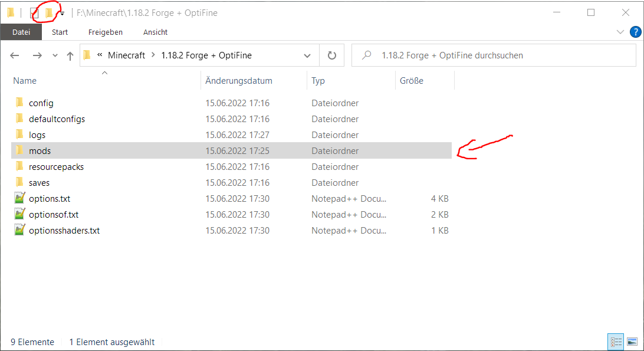Select the optionsshaders.txt file name

(64, 231)
